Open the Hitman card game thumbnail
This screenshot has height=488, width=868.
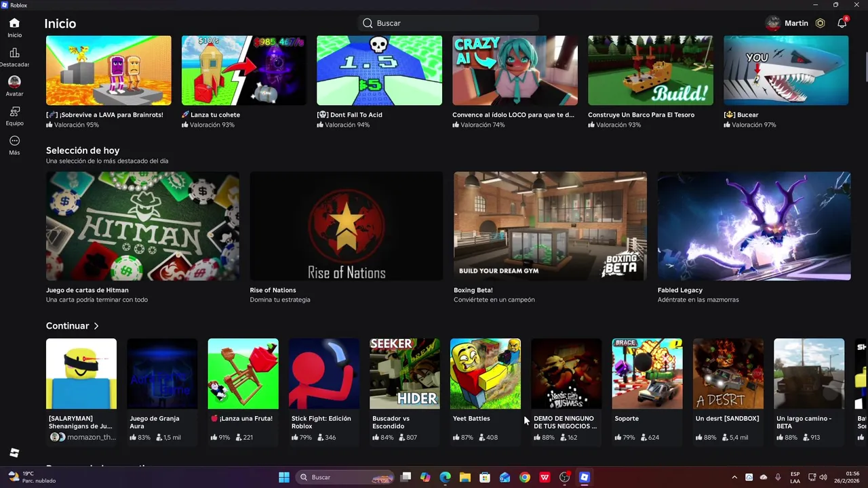tap(142, 226)
